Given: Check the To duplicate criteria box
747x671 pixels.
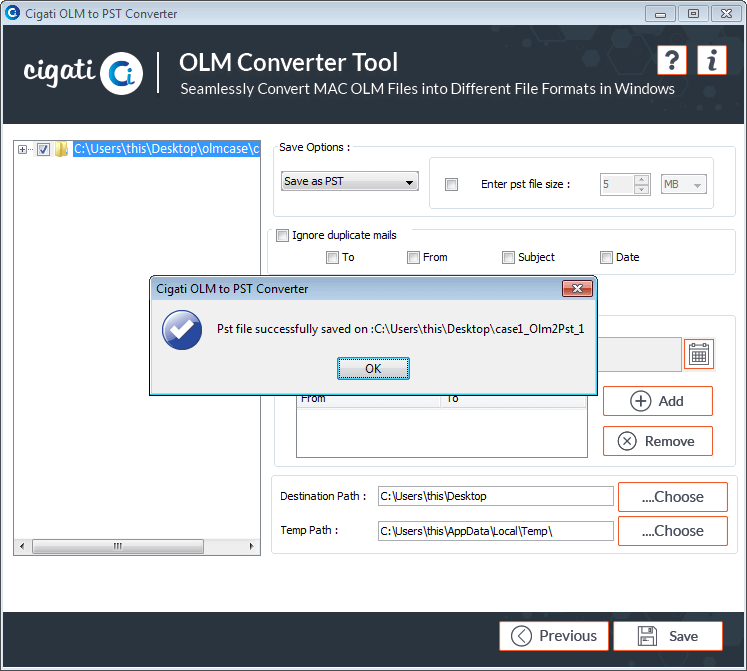Looking at the screenshot, I should point(332,258).
